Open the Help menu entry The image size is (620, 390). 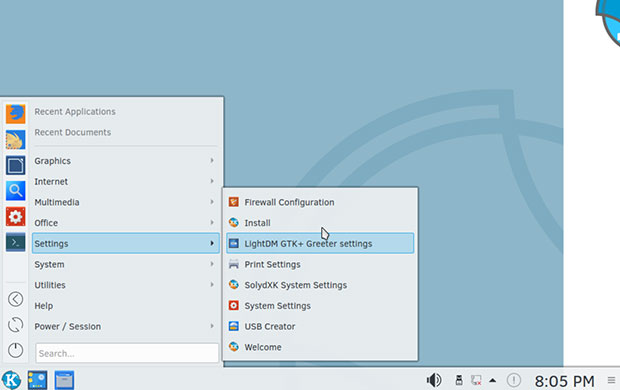[125, 306]
